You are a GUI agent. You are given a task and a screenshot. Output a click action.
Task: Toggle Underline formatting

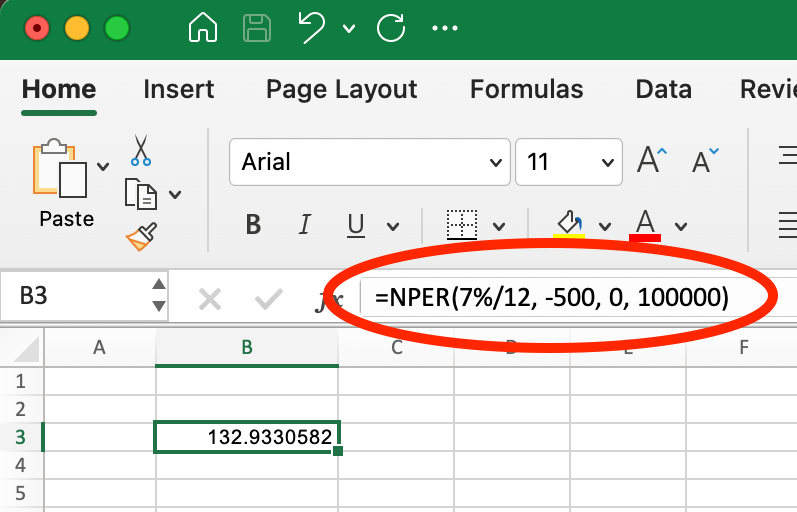[356, 225]
